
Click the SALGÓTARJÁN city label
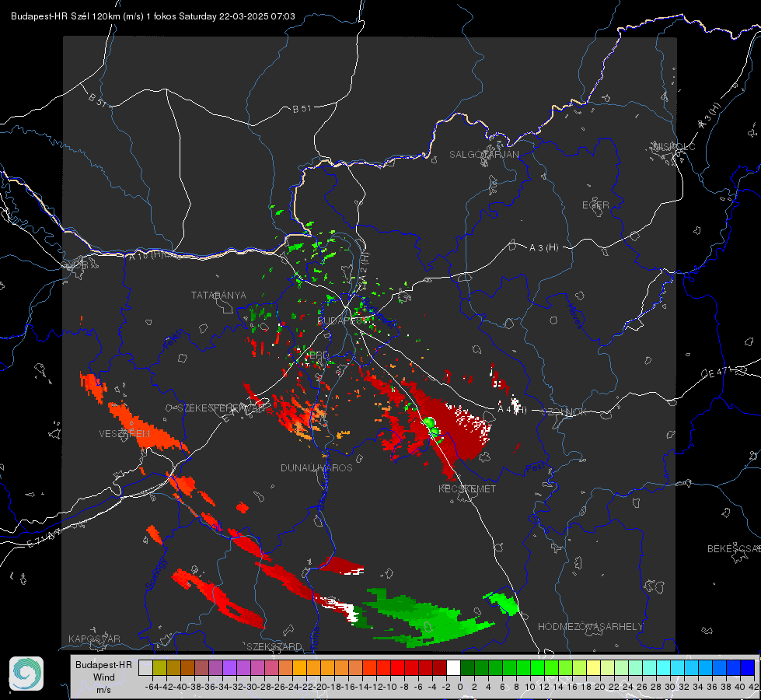coord(483,155)
